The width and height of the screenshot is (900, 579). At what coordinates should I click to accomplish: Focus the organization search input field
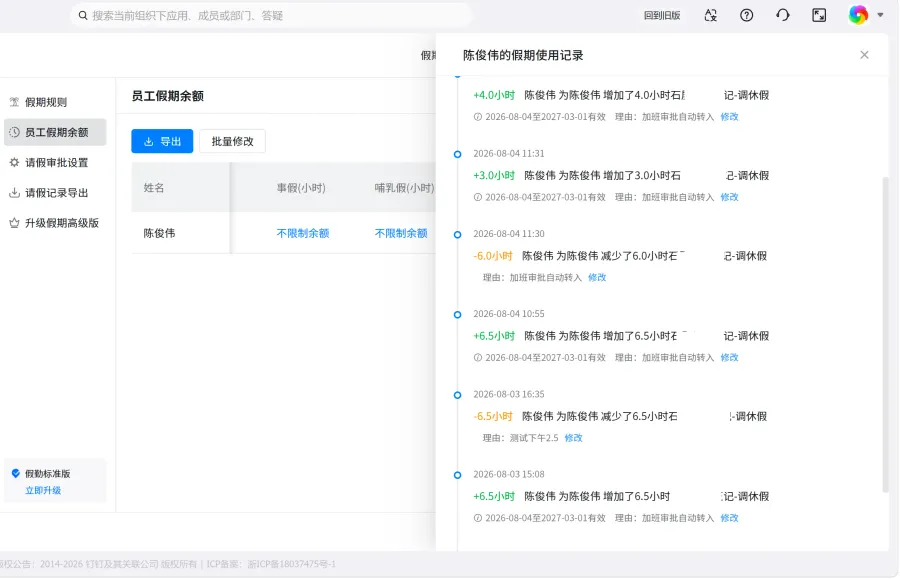pos(271,15)
